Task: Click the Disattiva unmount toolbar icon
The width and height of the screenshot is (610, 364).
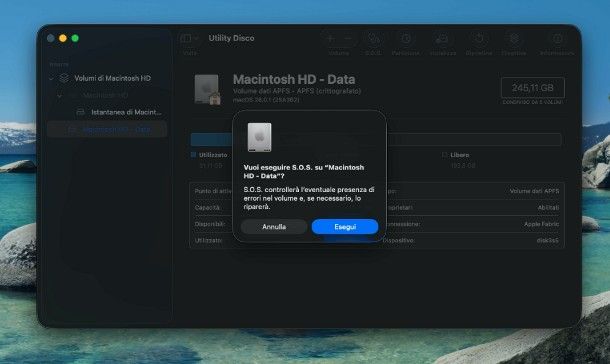Action: click(514, 38)
